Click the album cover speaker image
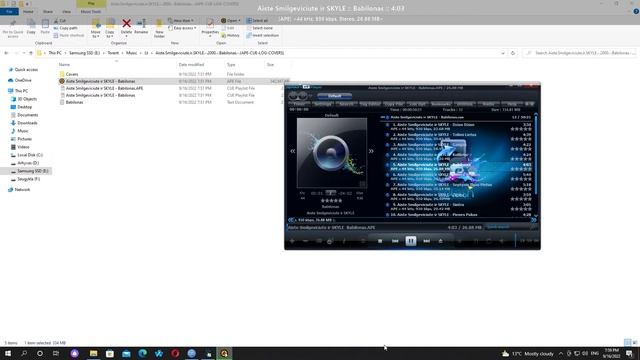This screenshot has width=640, height=360. click(332, 153)
